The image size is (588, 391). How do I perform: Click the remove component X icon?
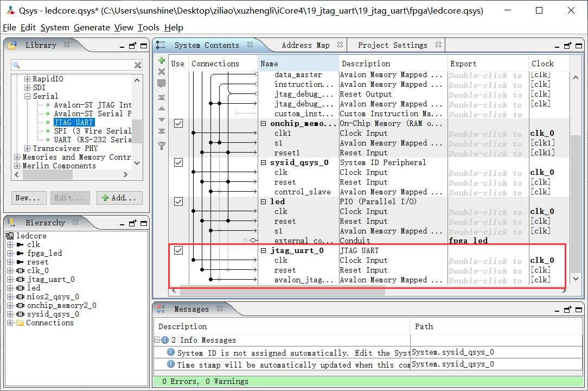tap(161, 72)
